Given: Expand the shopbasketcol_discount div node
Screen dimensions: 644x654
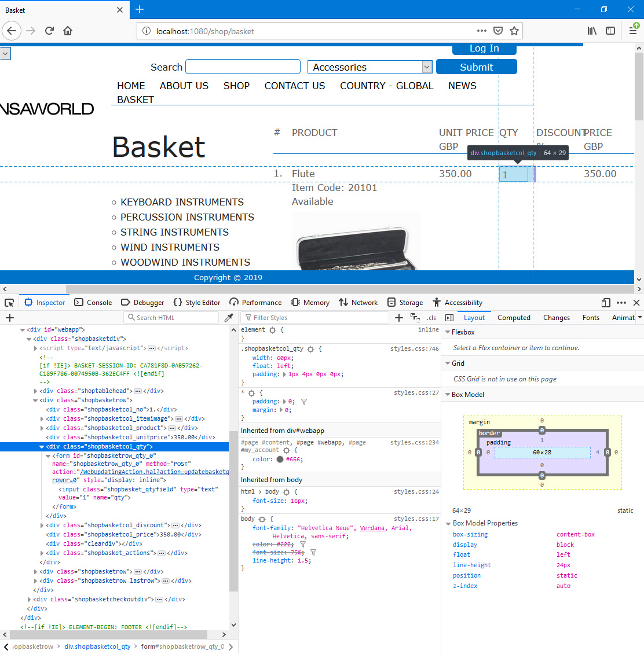Looking at the screenshot, I should (x=42, y=526).
